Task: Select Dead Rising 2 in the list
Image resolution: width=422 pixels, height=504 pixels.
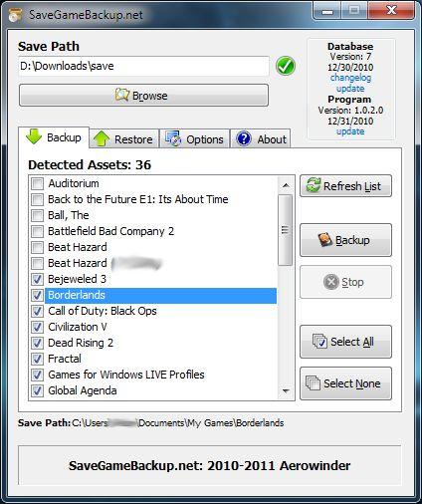Action: 81,343
